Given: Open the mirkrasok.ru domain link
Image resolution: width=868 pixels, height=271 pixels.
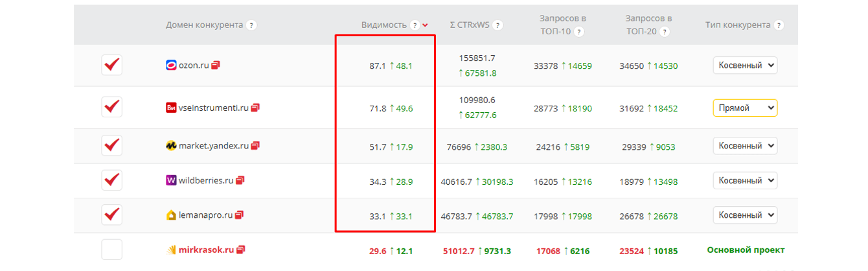Looking at the screenshot, I should 207,250.
